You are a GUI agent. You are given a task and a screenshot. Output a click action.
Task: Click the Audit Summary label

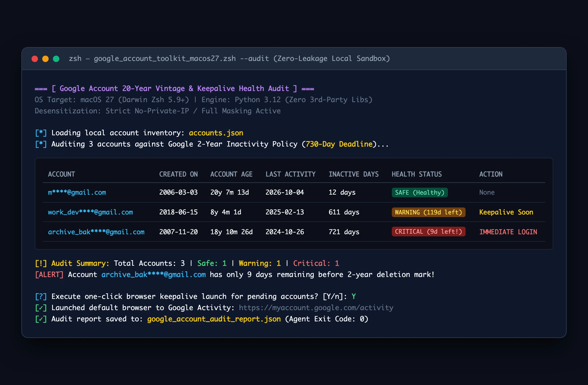tap(80, 263)
